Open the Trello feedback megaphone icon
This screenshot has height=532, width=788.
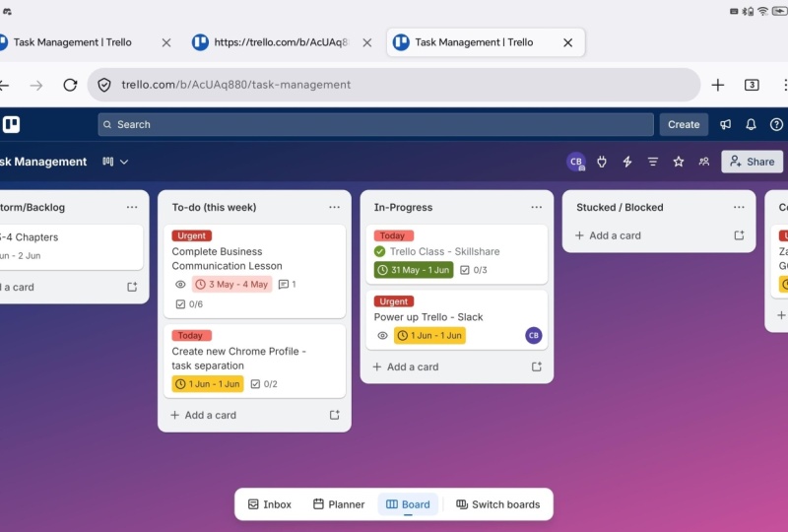[x=725, y=124]
